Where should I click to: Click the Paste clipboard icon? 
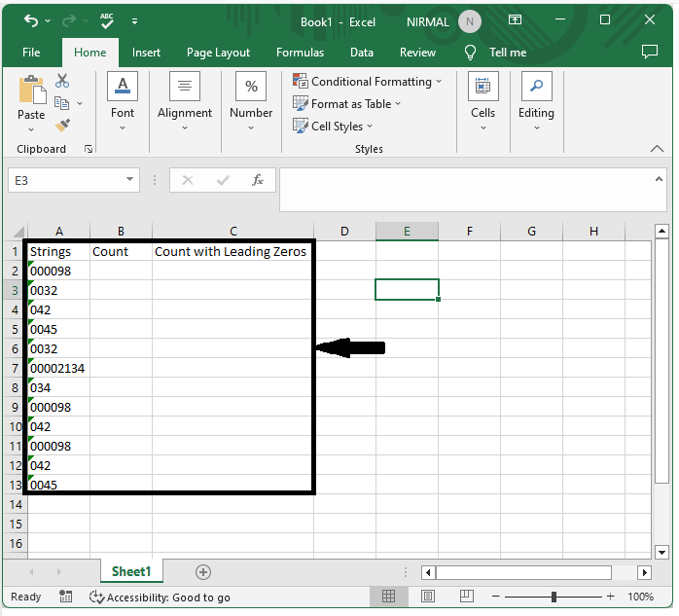(x=31, y=98)
